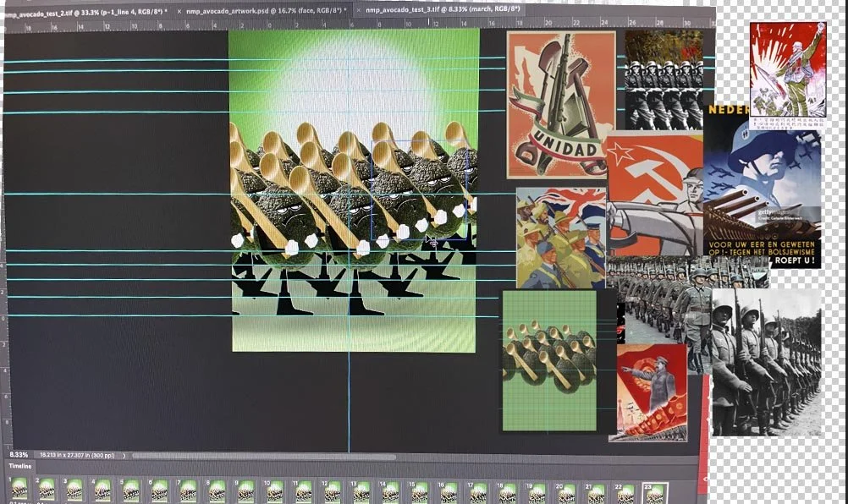Select timeline frame 19

coord(537,493)
